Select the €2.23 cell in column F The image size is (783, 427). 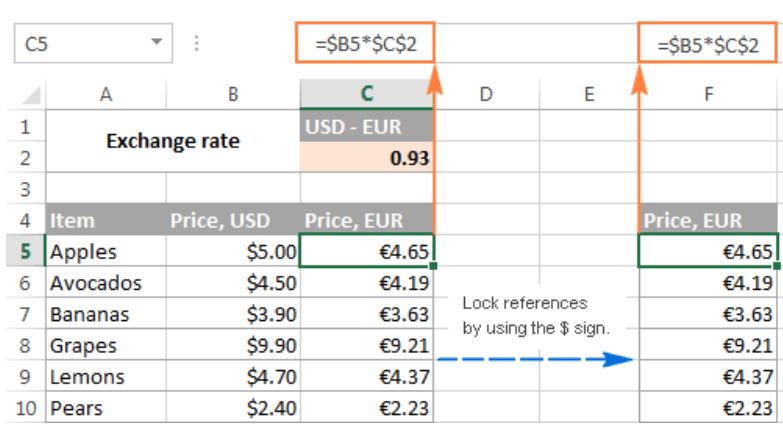point(709,408)
